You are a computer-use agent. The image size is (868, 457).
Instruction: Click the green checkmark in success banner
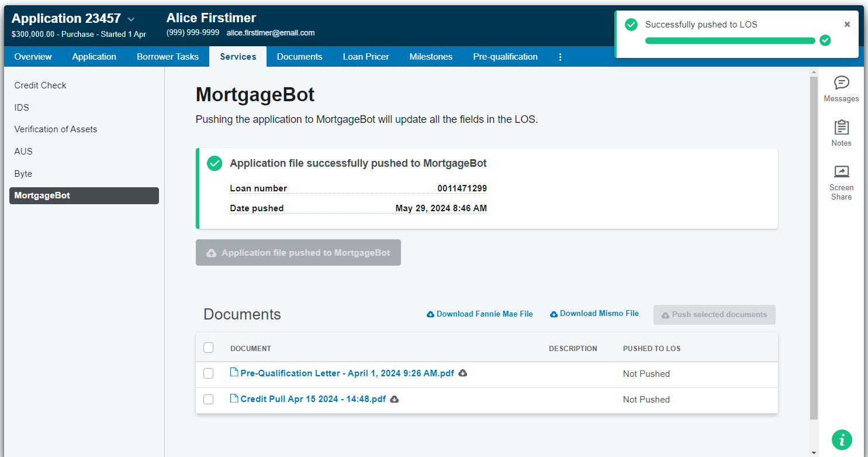pos(215,163)
